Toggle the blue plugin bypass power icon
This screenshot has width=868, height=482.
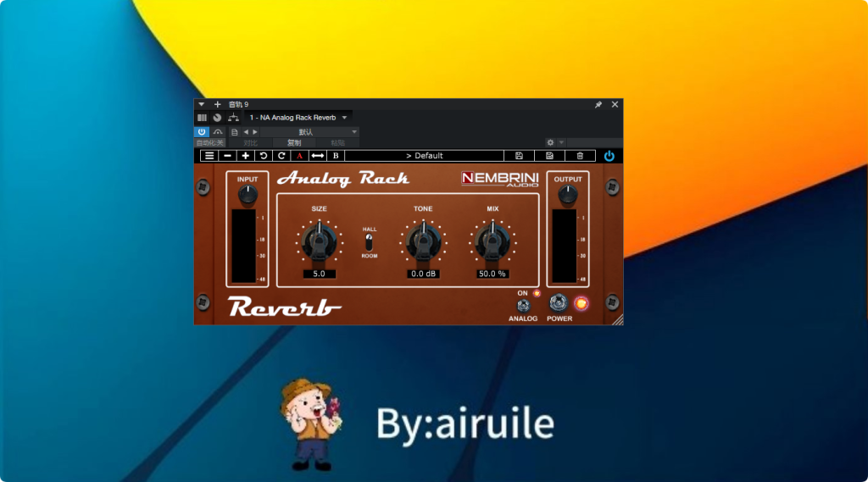pos(609,156)
